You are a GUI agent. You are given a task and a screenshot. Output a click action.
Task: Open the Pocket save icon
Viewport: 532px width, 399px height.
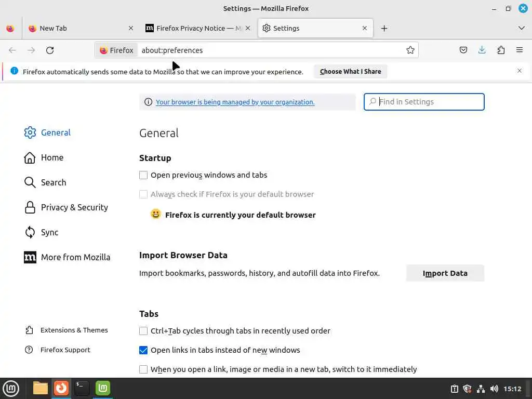point(463,50)
